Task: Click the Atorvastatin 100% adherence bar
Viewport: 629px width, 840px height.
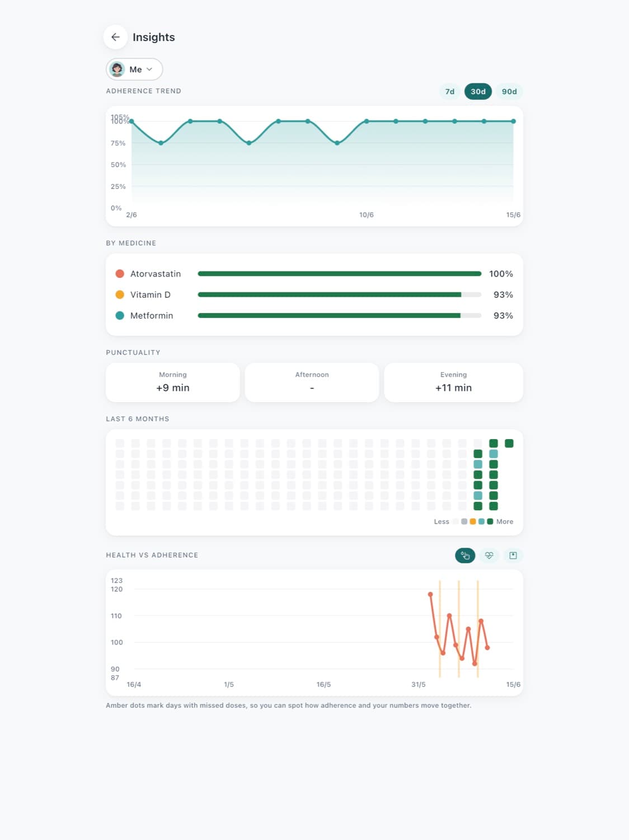Action: [x=340, y=274]
